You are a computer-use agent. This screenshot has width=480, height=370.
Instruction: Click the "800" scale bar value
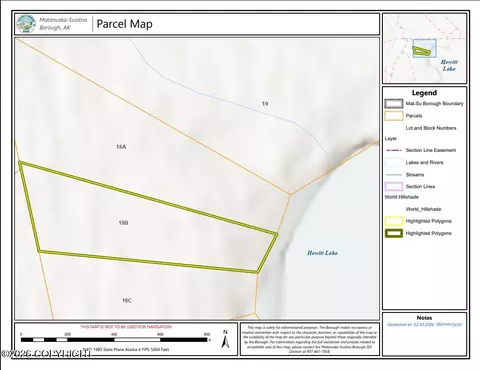click(207, 334)
